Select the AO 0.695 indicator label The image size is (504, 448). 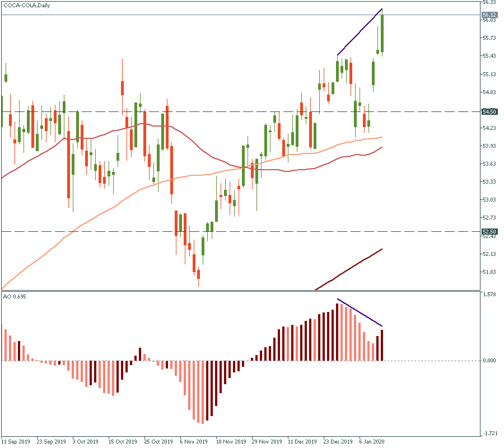pos(15,295)
